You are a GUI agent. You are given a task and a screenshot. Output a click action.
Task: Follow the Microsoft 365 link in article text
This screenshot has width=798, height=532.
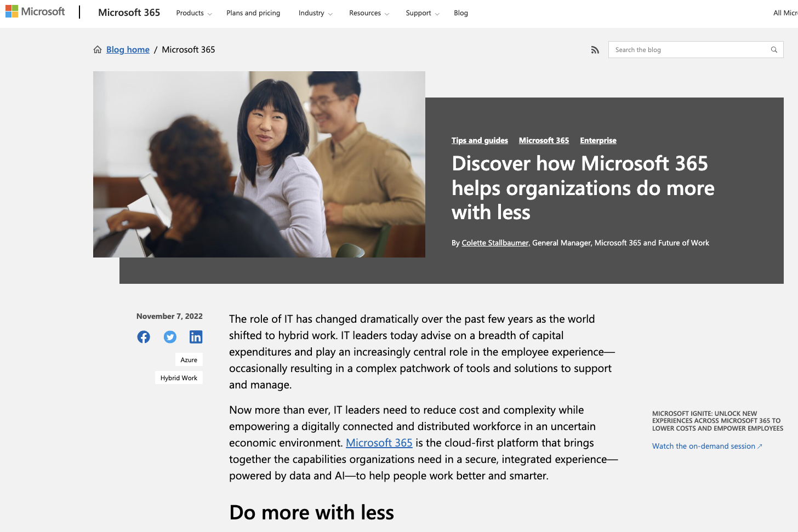(379, 443)
